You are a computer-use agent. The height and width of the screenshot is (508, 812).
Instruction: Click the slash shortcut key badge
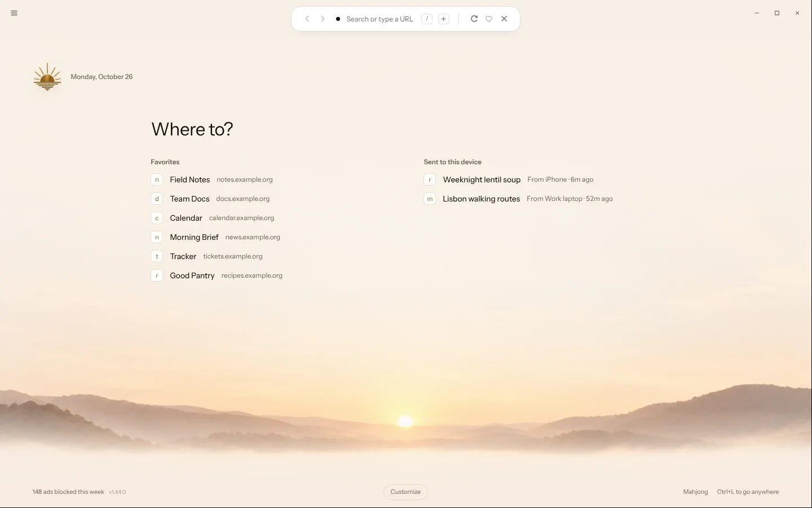[x=427, y=19]
